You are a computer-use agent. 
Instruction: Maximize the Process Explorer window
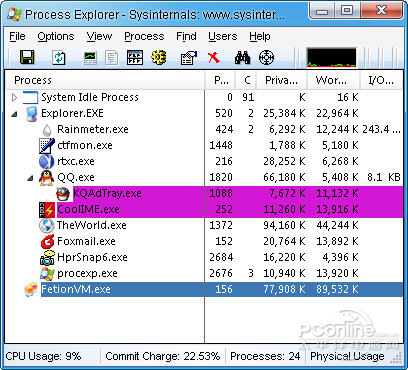pyautogui.click(x=346, y=11)
